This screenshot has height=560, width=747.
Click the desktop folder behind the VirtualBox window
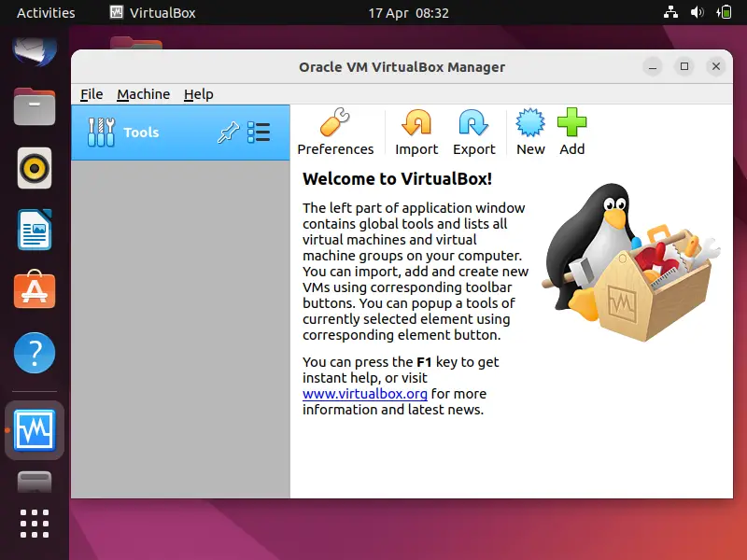tap(136, 43)
